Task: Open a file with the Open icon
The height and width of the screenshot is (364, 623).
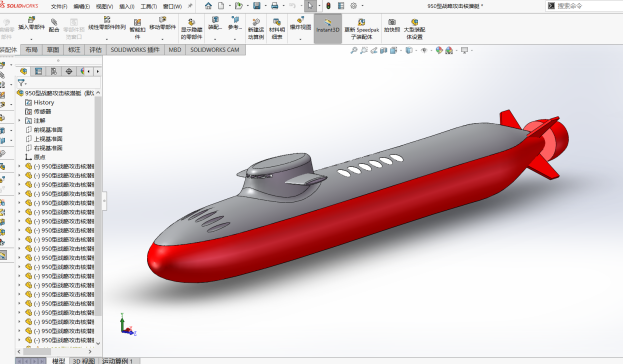Action: point(238,6)
